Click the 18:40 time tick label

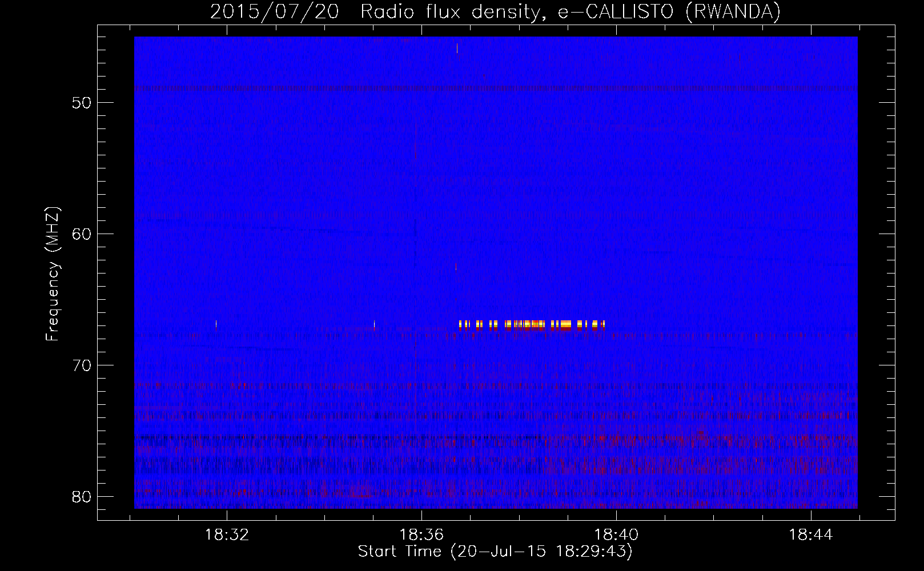[x=616, y=535]
